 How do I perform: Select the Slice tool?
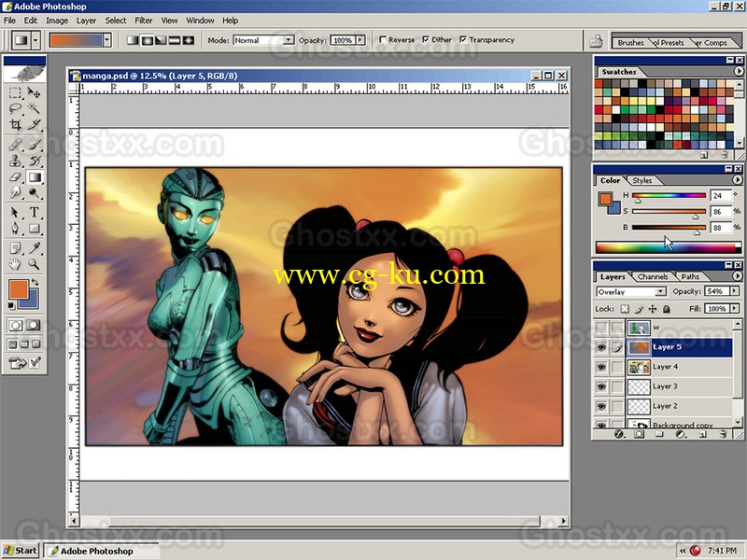[x=34, y=125]
